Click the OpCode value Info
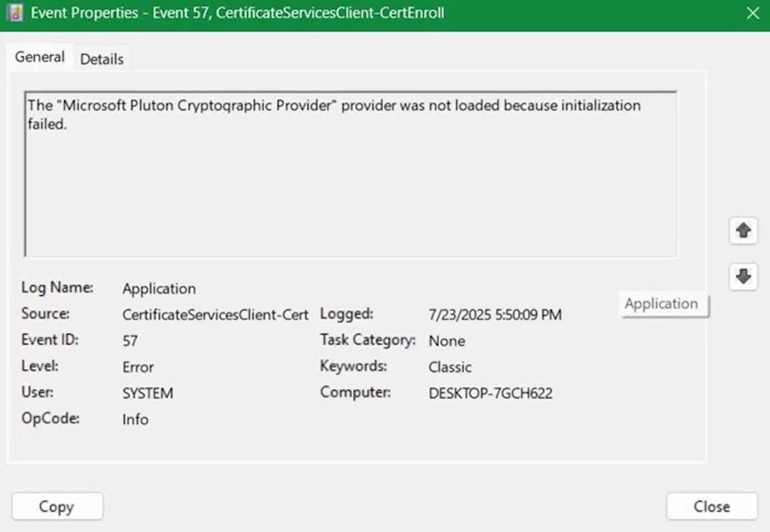This screenshot has width=770, height=532. (x=135, y=420)
